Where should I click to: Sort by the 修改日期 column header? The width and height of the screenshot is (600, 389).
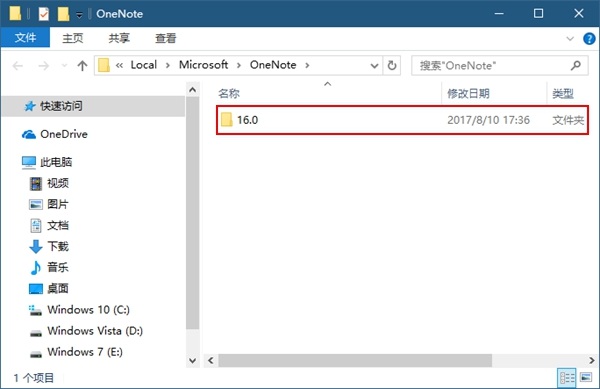[x=468, y=93]
